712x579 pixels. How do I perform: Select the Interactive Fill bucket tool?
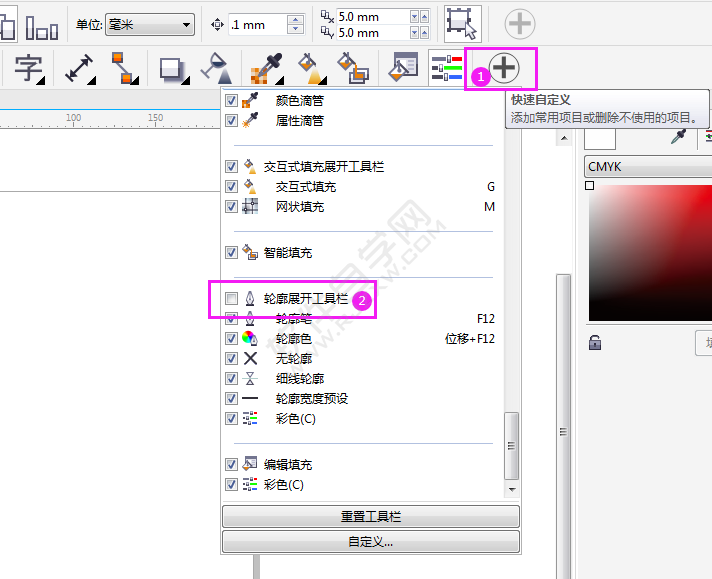pos(311,68)
